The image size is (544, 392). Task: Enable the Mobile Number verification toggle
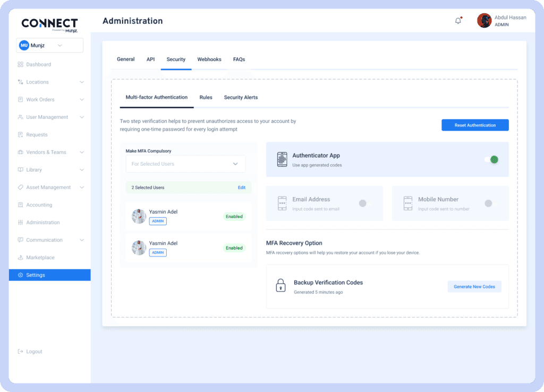[488, 203]
